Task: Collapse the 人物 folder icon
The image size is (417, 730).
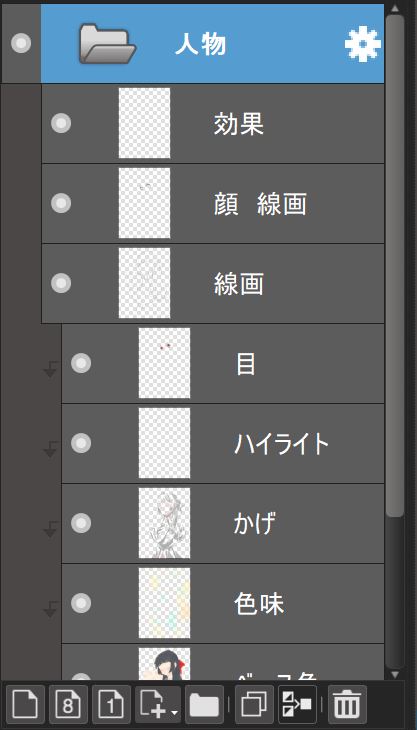Action: click(x=107, y=44)
